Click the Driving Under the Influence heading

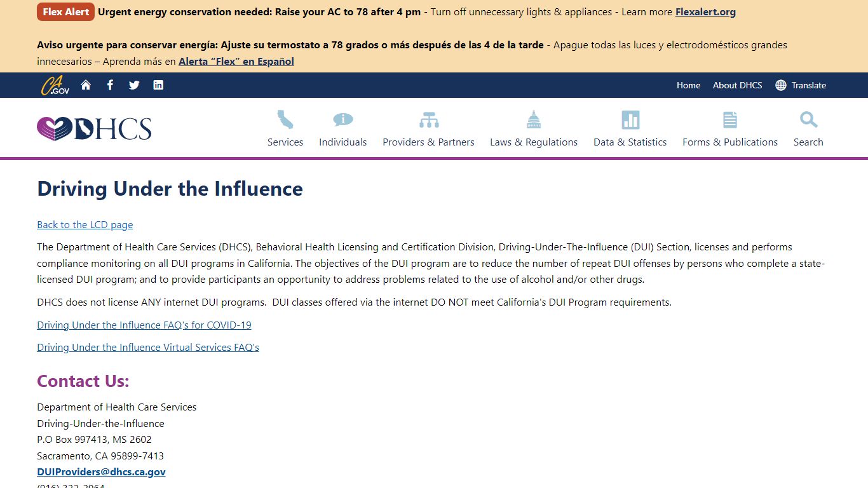click(x=170, y=189)
